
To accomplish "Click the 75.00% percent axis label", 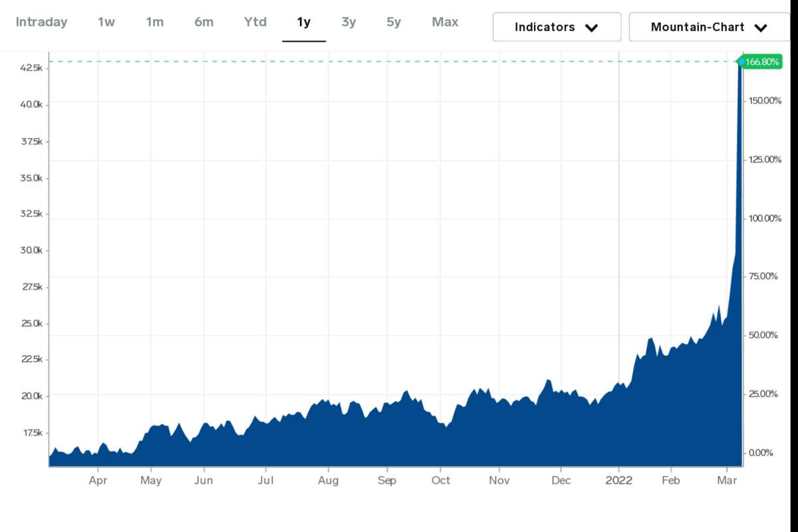I will click(762, 277).
